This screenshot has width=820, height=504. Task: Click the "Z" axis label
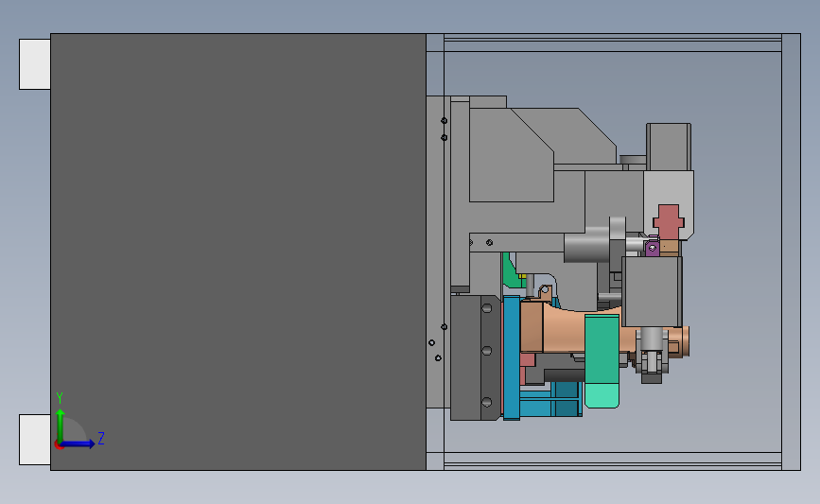pyautogui.click(x=101, y=438)
